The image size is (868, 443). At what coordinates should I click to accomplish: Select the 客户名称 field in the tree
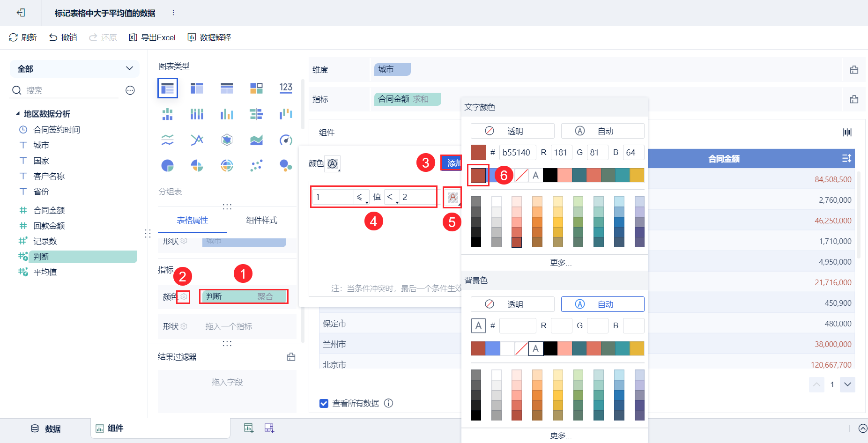coord(49,176)
